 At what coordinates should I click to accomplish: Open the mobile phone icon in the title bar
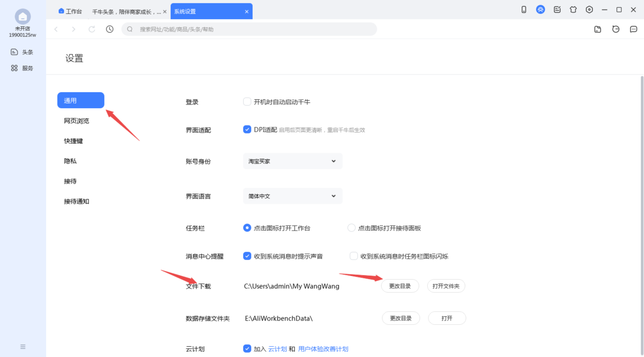tap(523, 9)
